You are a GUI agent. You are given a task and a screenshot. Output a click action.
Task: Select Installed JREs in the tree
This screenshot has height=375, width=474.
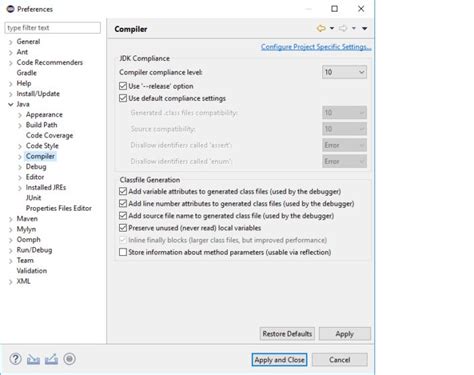46,187
